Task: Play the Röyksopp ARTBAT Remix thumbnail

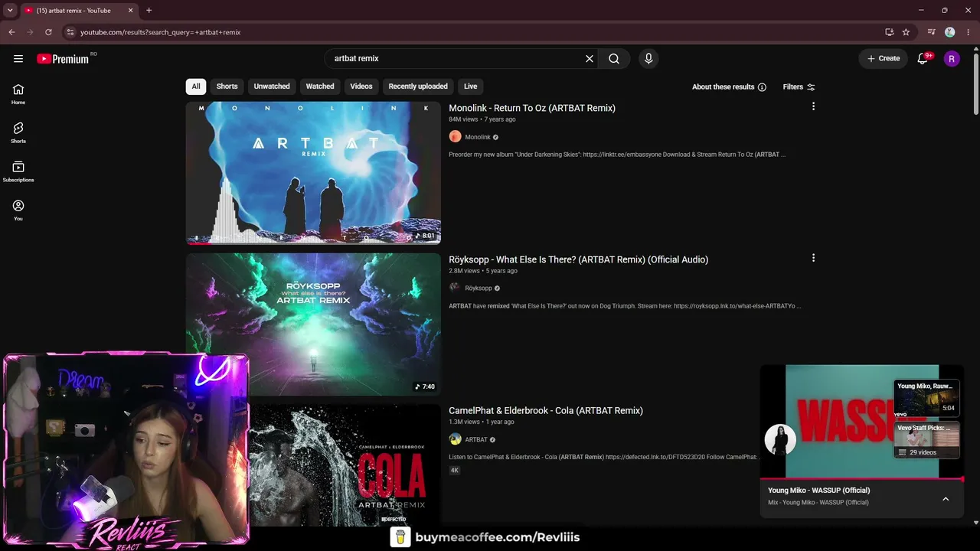Action: [313, 324]
